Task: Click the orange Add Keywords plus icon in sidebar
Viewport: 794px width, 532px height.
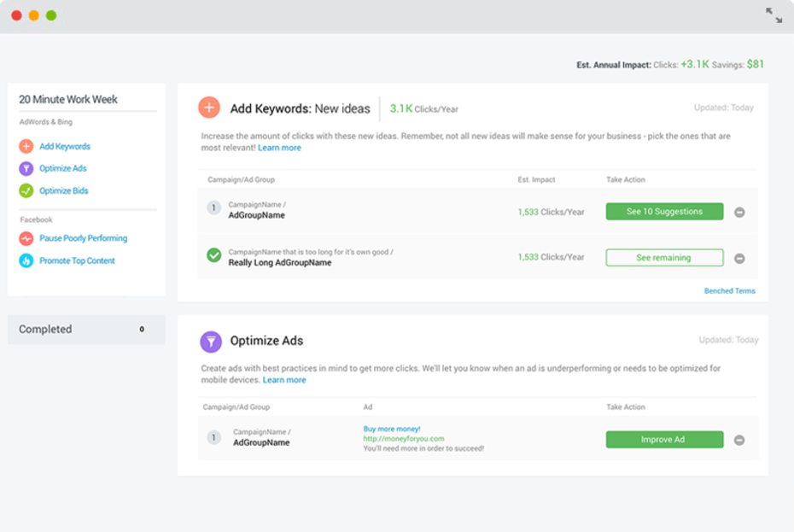Action: 26,146
